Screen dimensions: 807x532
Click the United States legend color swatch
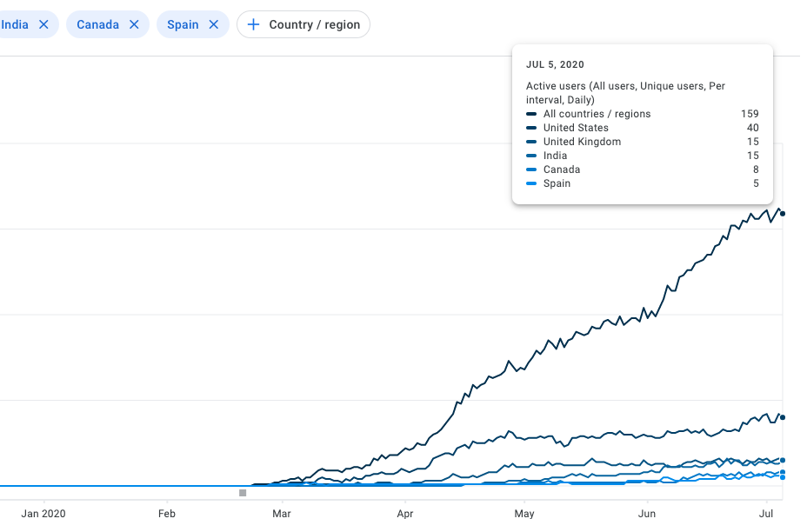point(531,128)
